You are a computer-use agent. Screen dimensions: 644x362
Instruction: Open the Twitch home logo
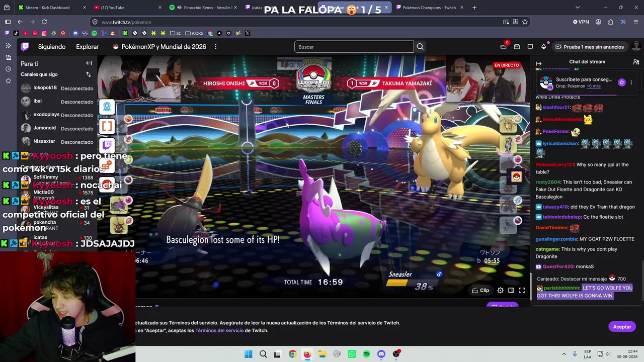pos(25,47)
